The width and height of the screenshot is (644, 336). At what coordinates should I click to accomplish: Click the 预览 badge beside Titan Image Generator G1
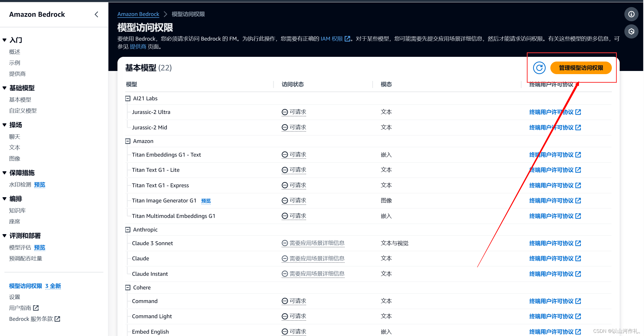(x=206, y=201)
